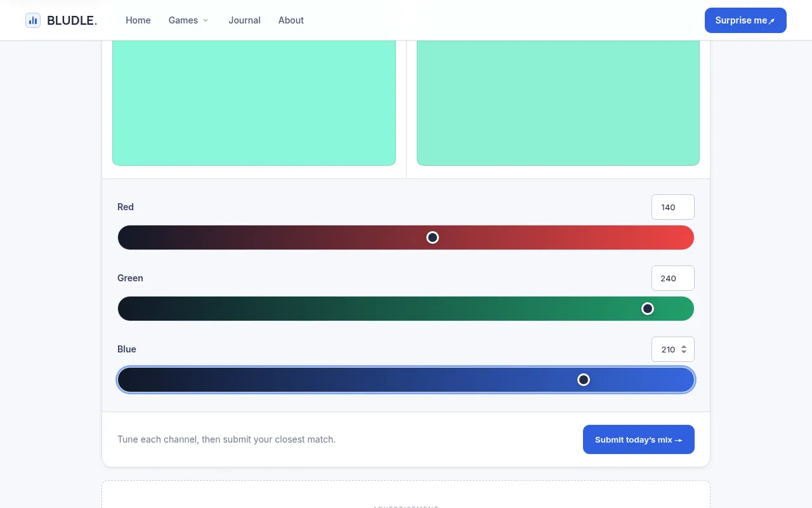Expand the Games menu
The image size is (812, 508).
[x=188, y=20]
